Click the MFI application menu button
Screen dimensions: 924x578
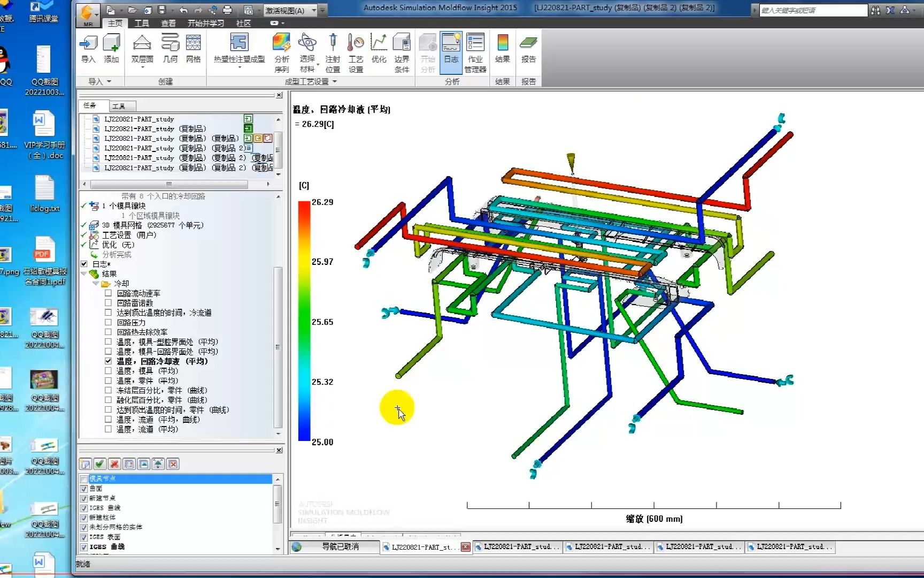[88, 15]
